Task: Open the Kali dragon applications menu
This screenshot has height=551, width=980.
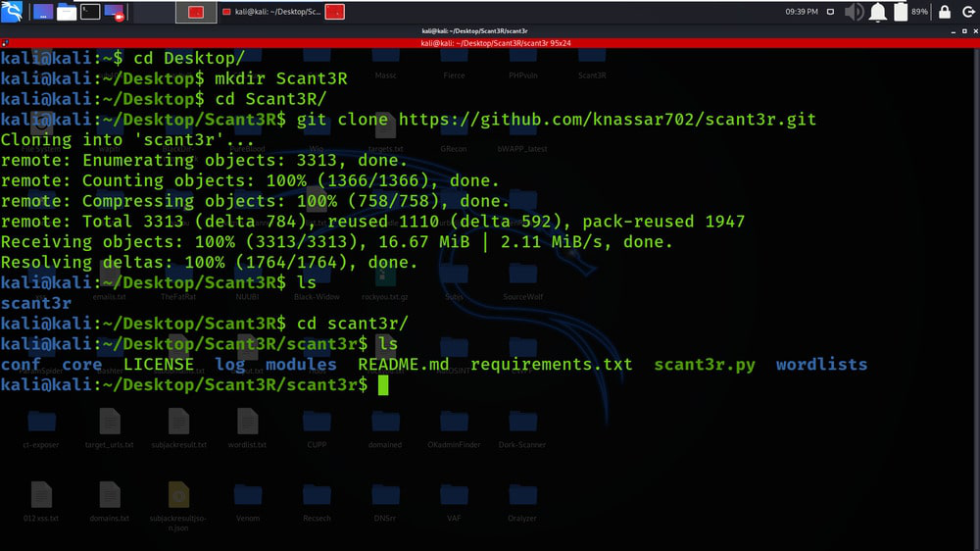Action: tap(12, 11)
